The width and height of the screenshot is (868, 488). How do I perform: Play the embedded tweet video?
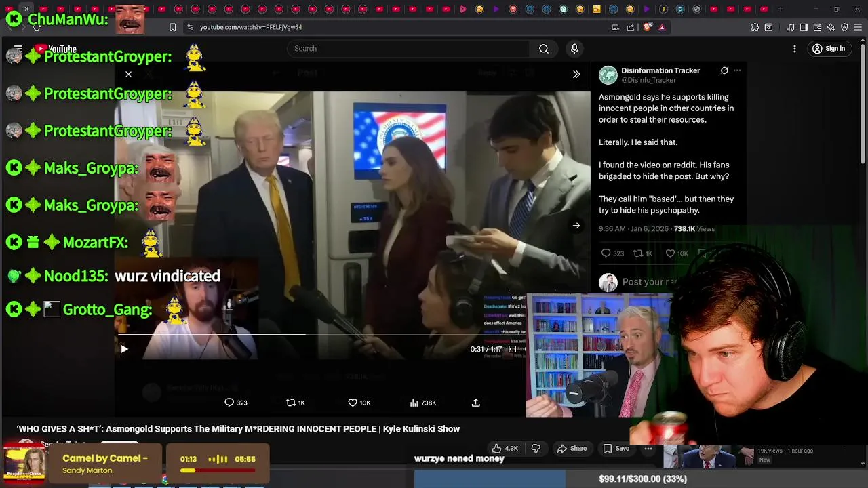click(124, 349)
